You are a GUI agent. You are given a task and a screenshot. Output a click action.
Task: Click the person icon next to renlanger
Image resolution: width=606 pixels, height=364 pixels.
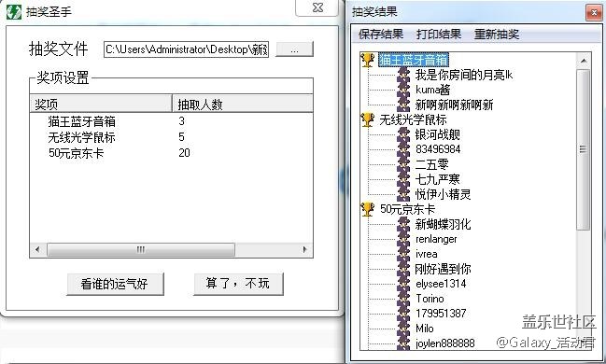pos(403,239)
